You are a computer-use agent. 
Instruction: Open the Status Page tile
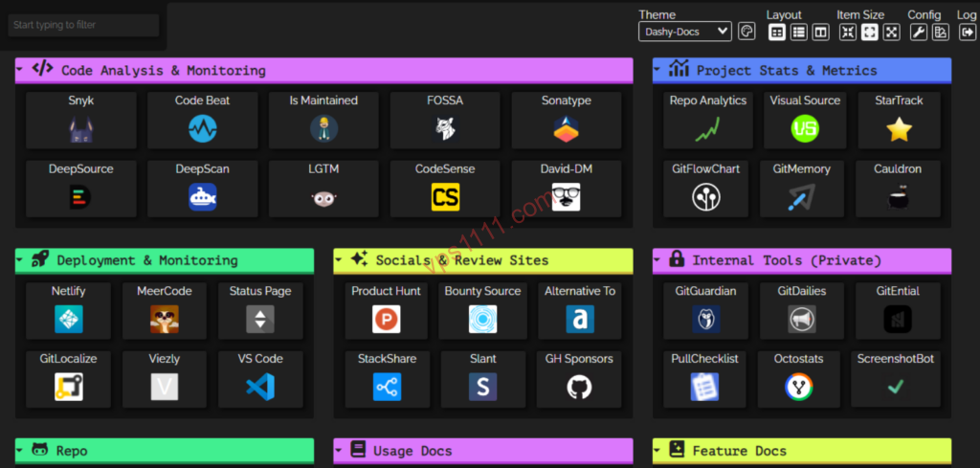pyautogui.click(x=260, y=310)
